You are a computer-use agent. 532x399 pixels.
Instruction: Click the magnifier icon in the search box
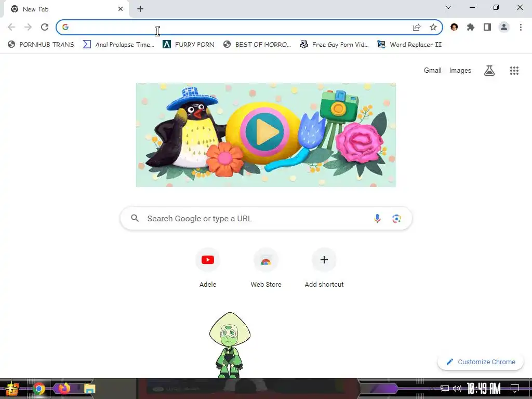click(135, 218)
